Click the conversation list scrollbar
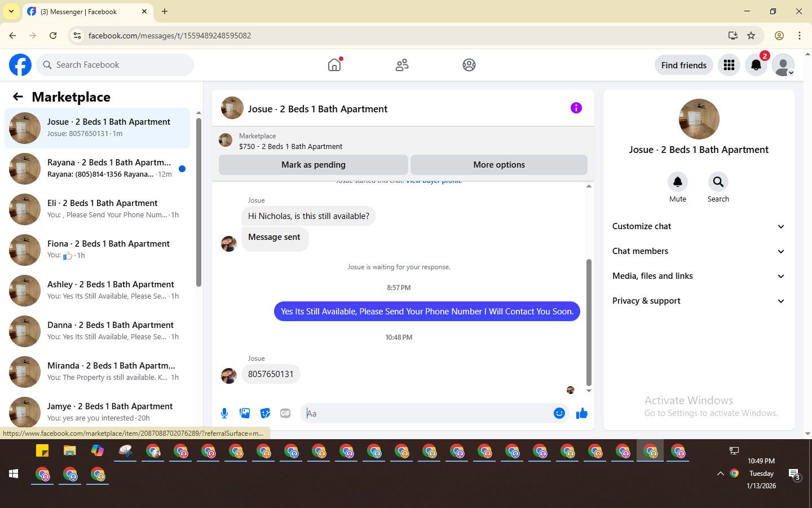Image resolution: width=812 pixels, height=508 pixels. click(x=198, y=202)
